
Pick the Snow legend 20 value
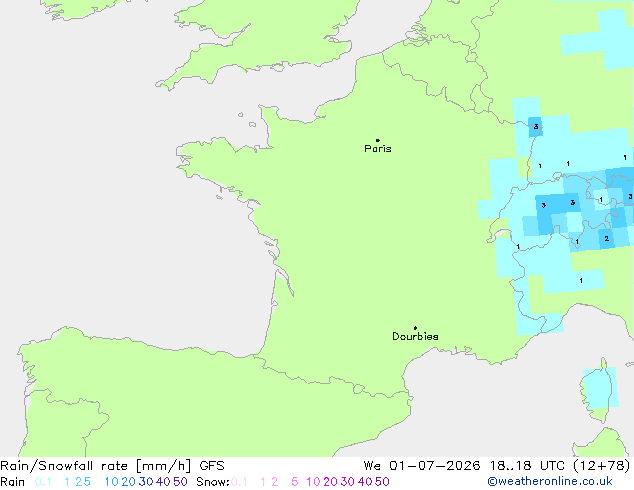[x=330, y=482]
